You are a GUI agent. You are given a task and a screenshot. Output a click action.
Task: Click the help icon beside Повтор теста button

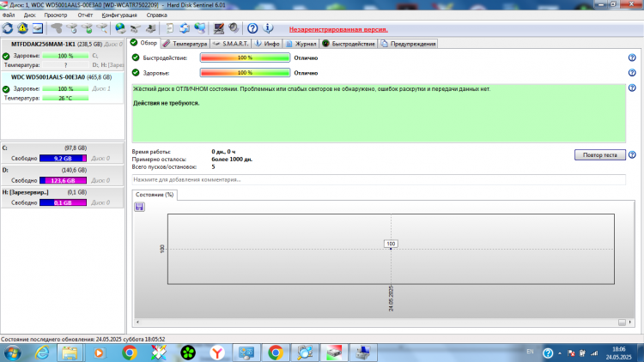(632, 154)
